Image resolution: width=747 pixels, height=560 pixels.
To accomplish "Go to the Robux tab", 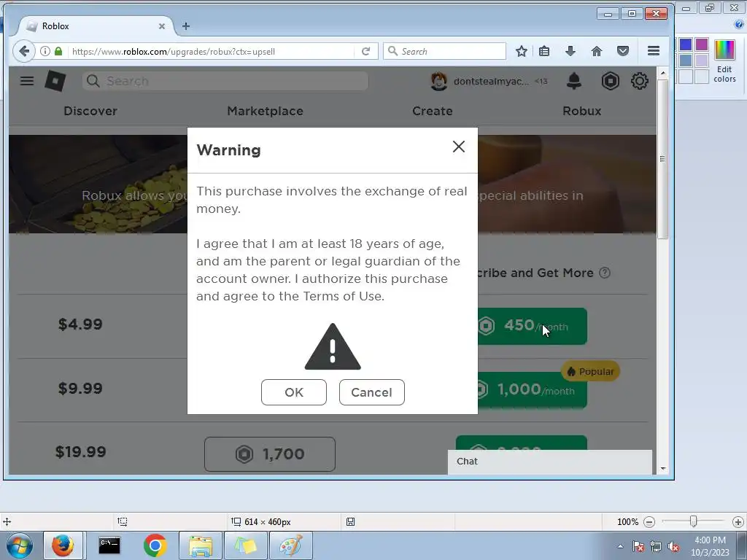I will pyautogui.click(x=581, y=111).
